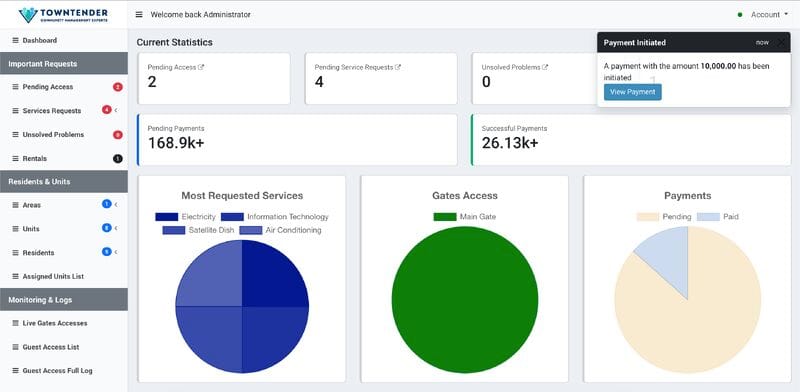Click the Most Requested Services chart title
Viewport: 800px width, 392px height.
pos(242,195)
